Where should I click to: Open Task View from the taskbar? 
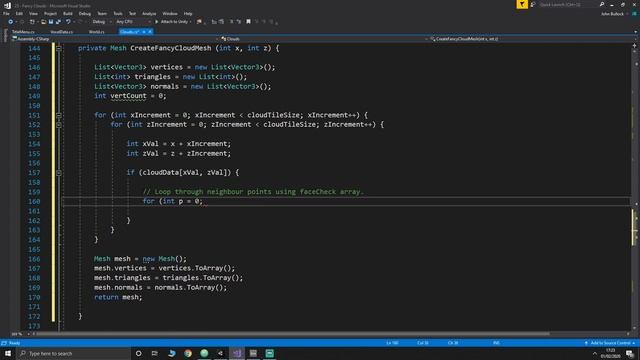[155, 353]
